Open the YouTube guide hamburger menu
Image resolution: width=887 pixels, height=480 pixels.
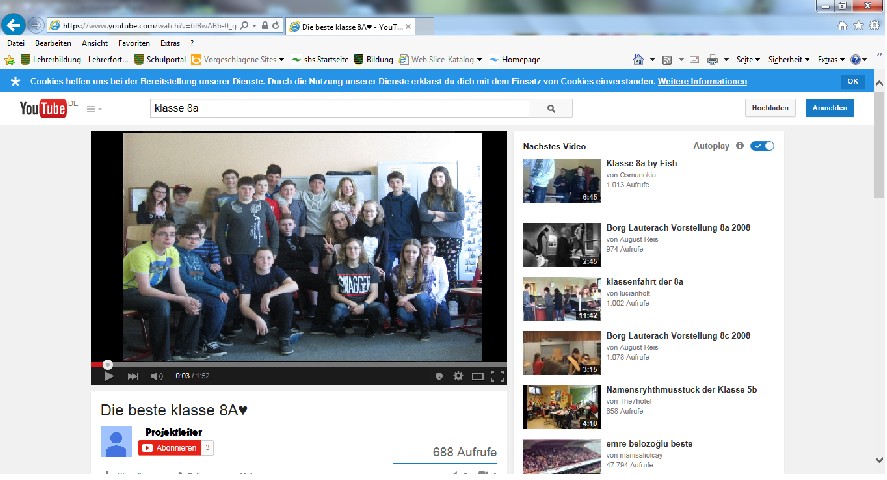[x=93, y=109]
